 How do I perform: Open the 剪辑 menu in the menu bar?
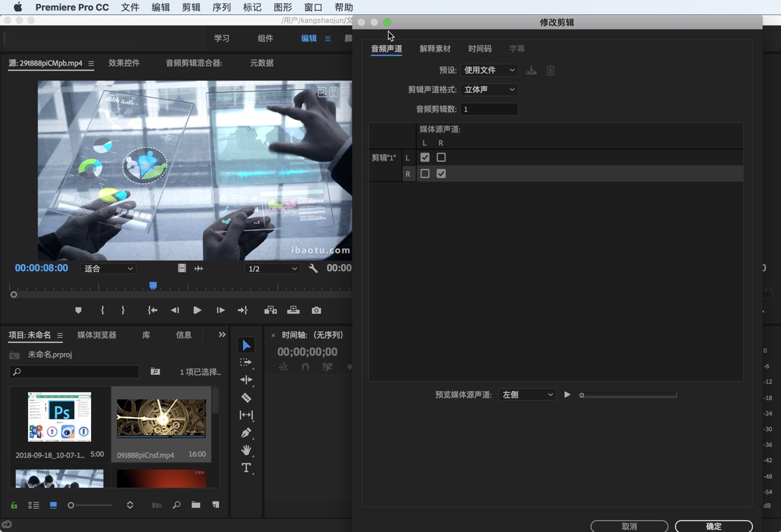[x=191, y=7]
